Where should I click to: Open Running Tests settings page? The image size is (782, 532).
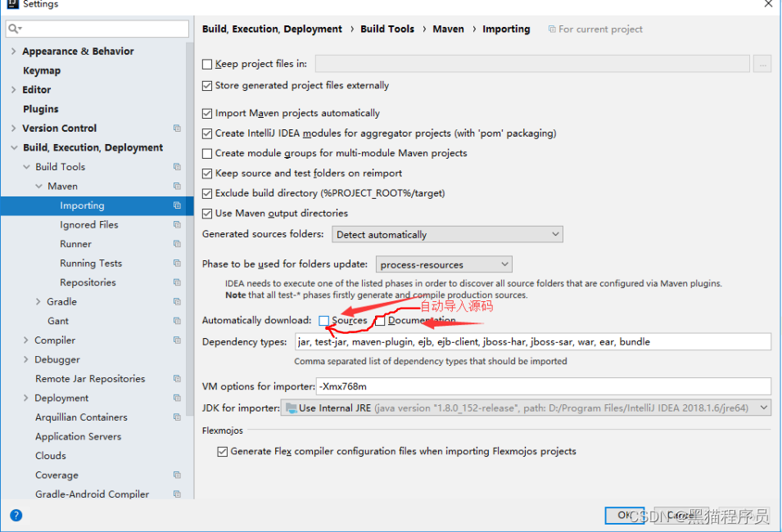click(91, 264)
